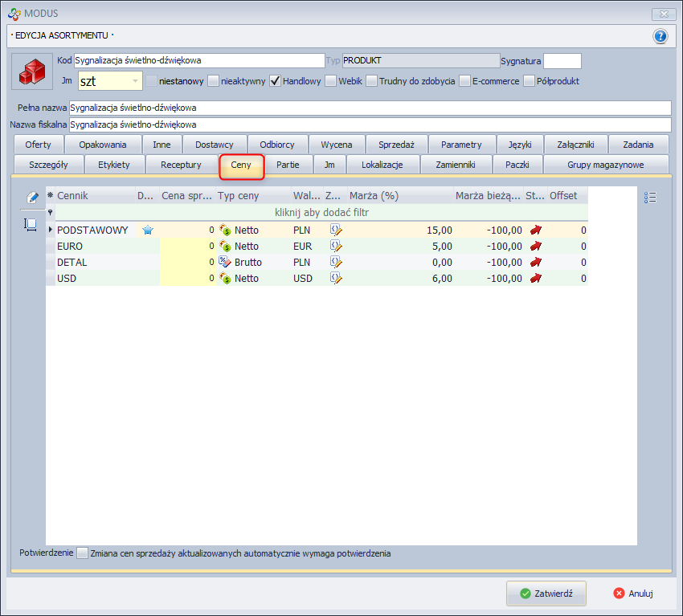
Task: Open the Jm unit dropdown showing szt
Action: tap(134, 81)
